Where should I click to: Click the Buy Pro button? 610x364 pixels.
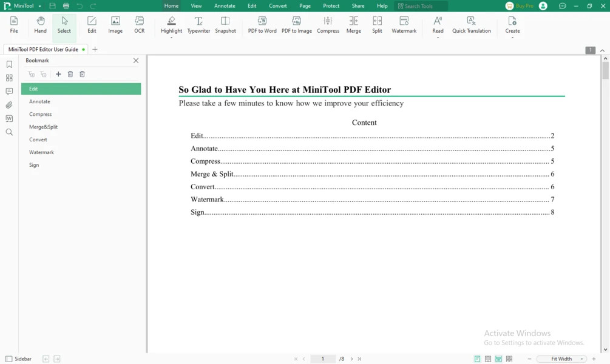point(520,6)
